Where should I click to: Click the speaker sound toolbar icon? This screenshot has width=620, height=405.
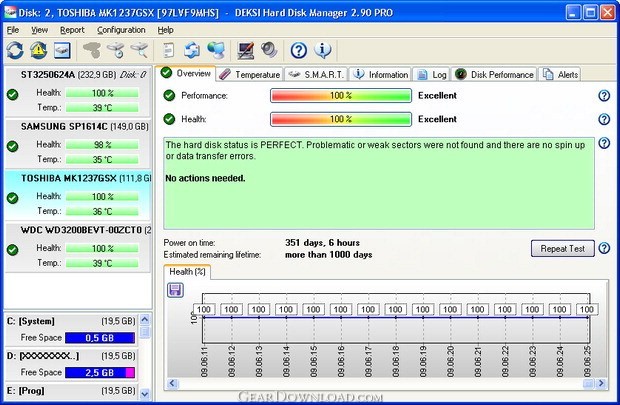pyautogui.click(x=269, y=50)
